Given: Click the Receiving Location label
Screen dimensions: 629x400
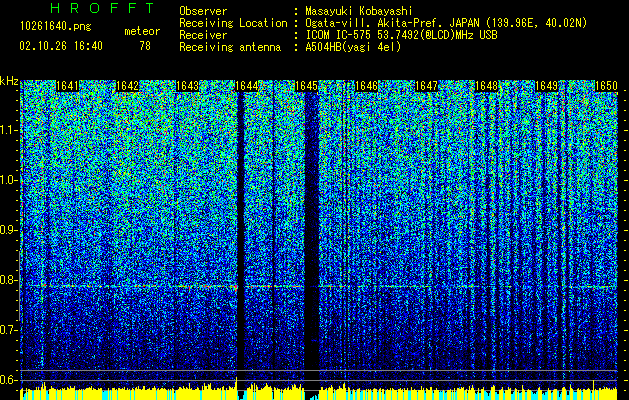Looking at the screenshot, I should click(233, 23).
